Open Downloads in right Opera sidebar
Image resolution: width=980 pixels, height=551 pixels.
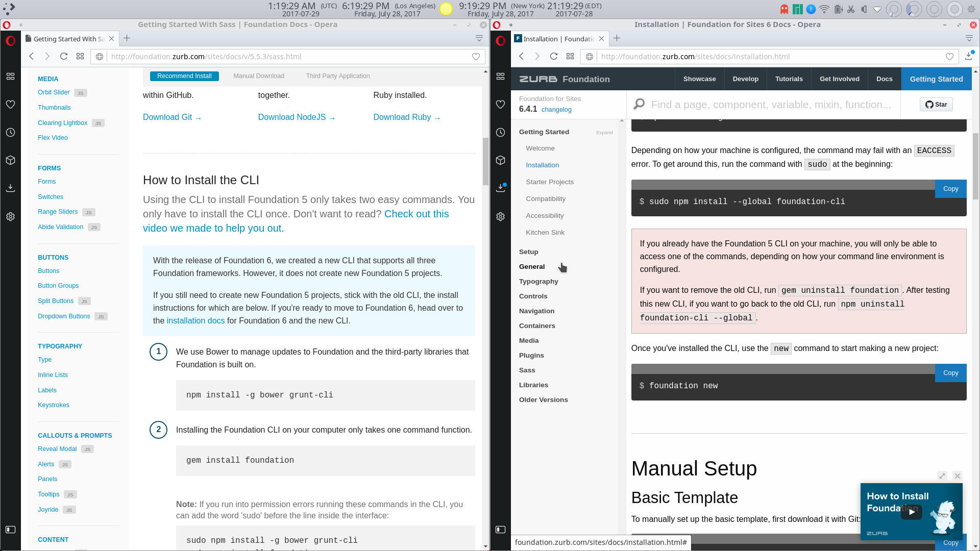click(x=500, y=188)
